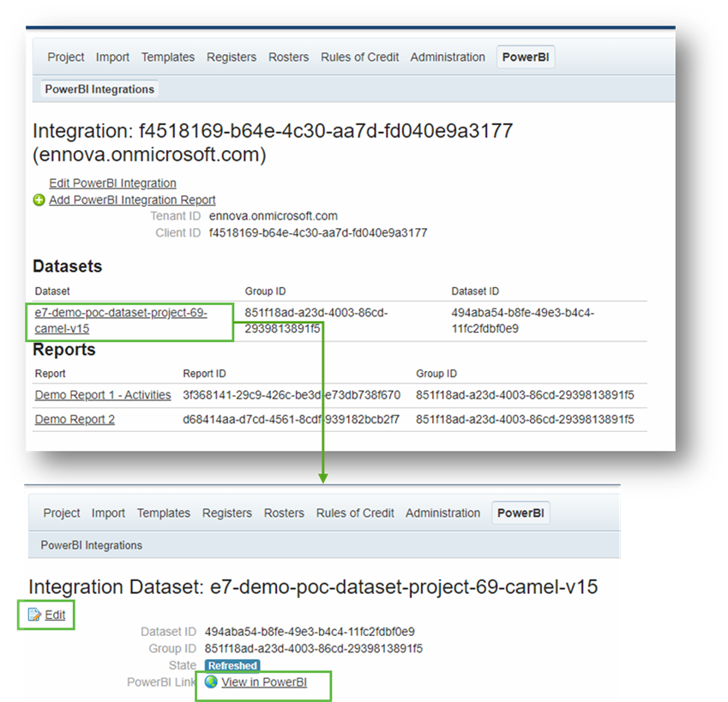Open Demo Report 2 link
This screenshot has width=728, height=702.
tap(75, 419)
